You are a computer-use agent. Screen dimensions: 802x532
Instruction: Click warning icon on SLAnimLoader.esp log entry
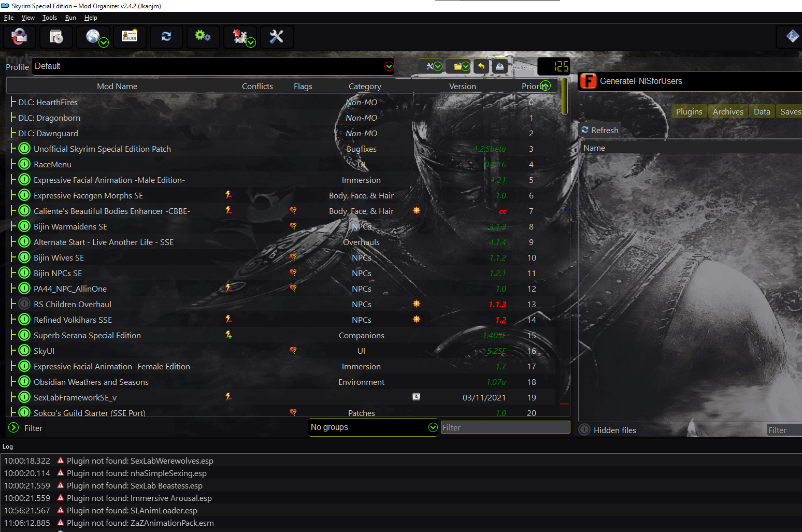[61, 510]
